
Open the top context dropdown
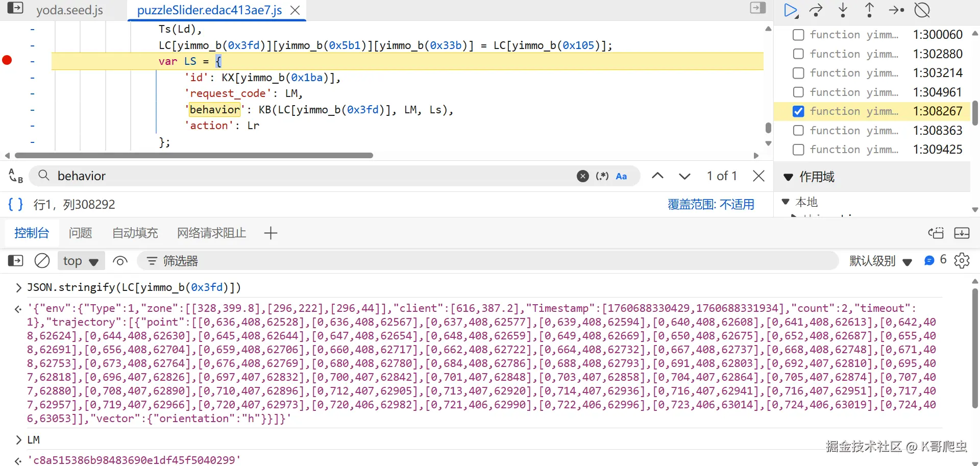coord(81,261)
